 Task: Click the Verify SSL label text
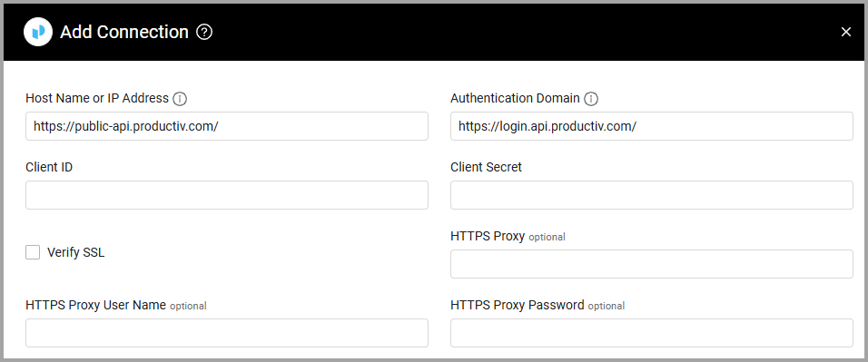[x=76, y=252]
